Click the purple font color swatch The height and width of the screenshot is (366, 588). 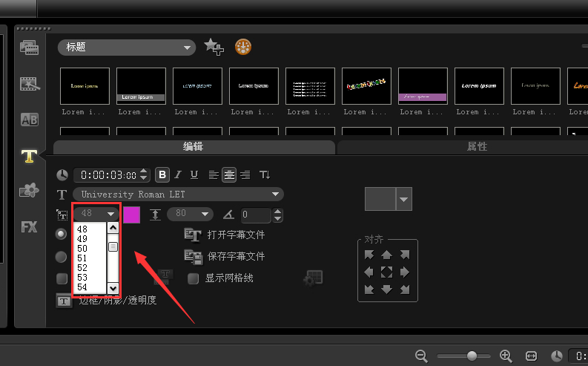pos(132,215)
